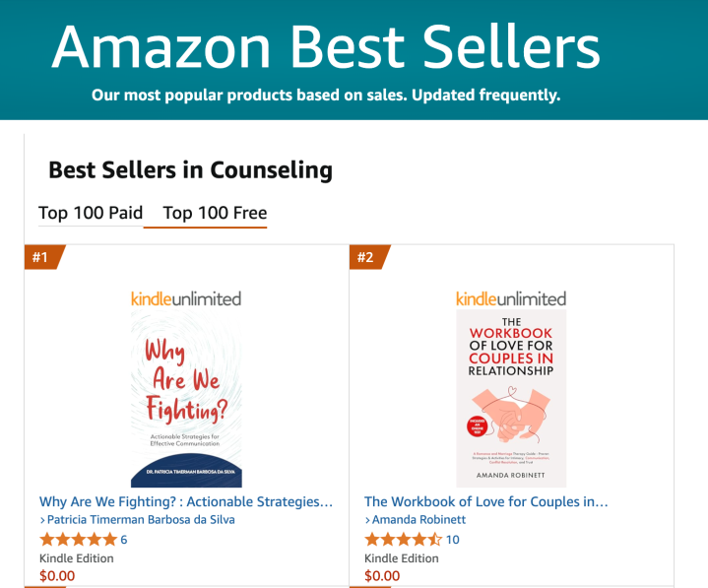Viewport: 708px width, 588px height.
Task: Click the Amazon Best Sellers banner heading
Action: tap(325, 45)
